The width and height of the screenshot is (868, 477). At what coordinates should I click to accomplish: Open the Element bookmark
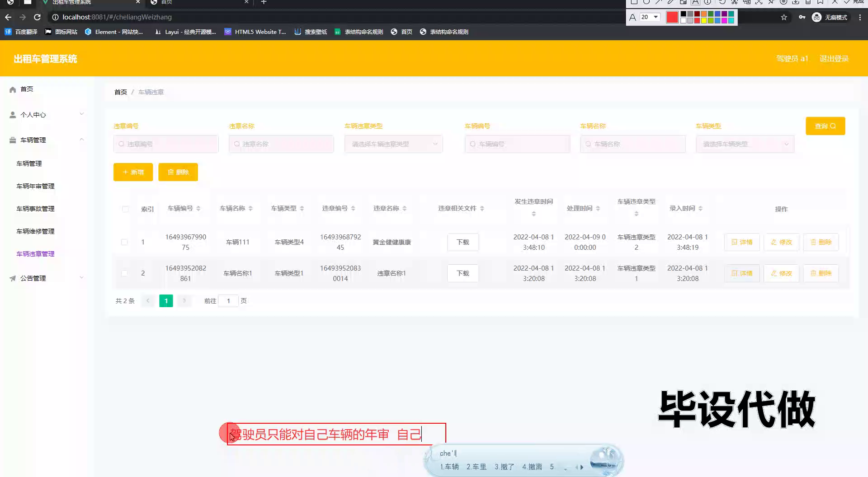pyautogui.click(x=114, y=32)
